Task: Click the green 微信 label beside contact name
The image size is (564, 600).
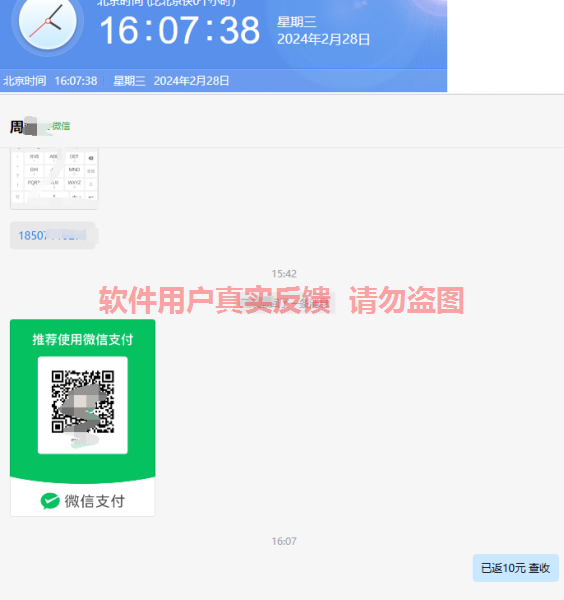Action: [61, 126]
